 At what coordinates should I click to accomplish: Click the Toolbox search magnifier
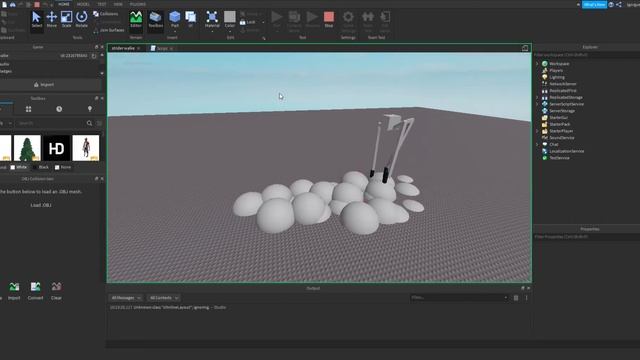(x=89, y=123)
